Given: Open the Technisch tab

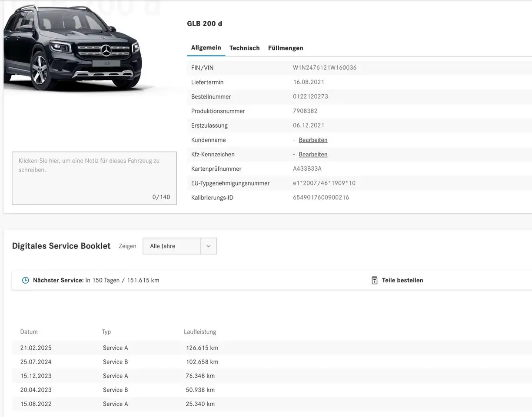Looking at the screenshot, I should [x=244, y=48].
